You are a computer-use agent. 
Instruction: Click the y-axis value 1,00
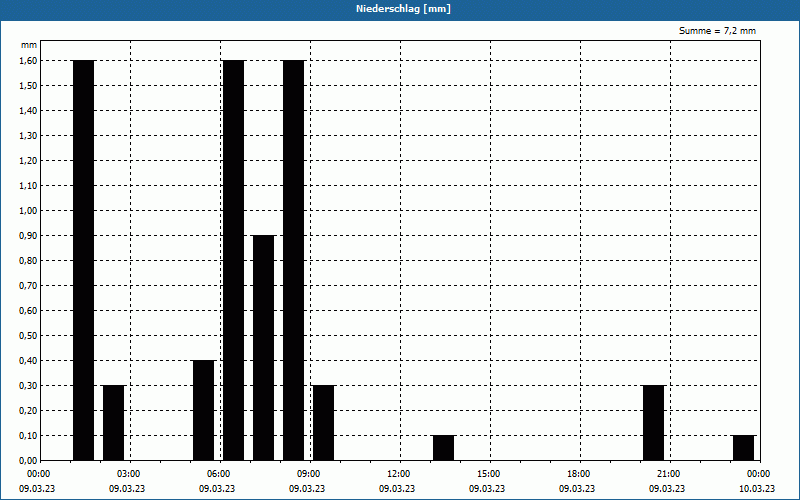pos(28,211)
